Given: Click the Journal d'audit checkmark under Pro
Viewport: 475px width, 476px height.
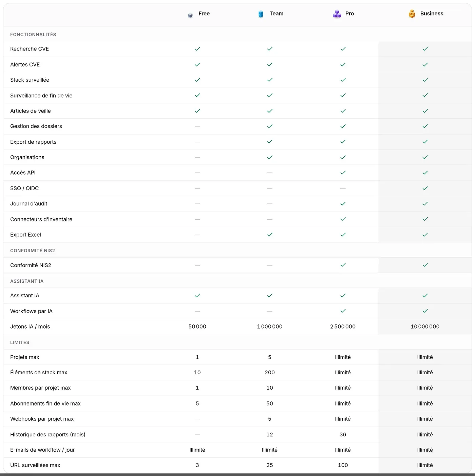Looking at the screenshot, I should click(343, 203).
